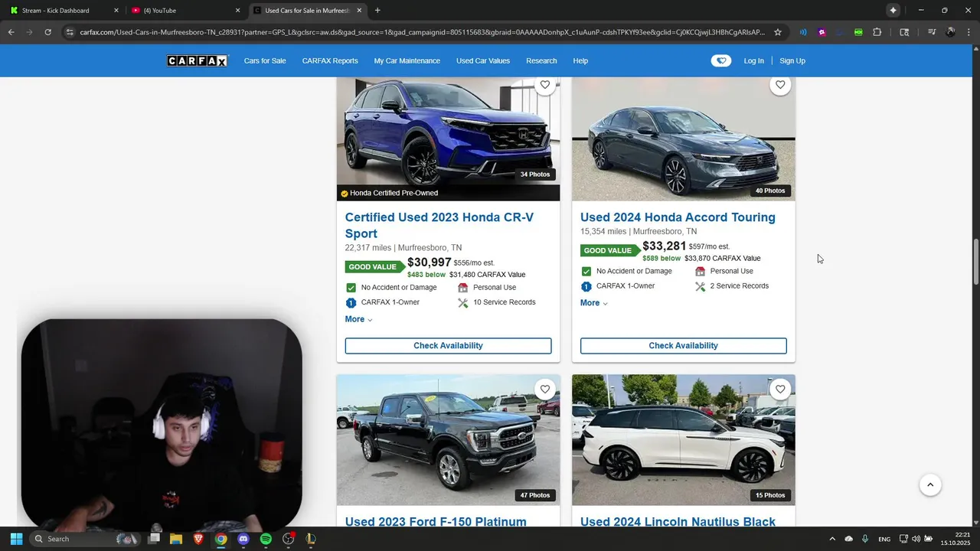Favorite the Lincoln Nautilus listing heart
The image size is (980, 551).
(779, 390)
